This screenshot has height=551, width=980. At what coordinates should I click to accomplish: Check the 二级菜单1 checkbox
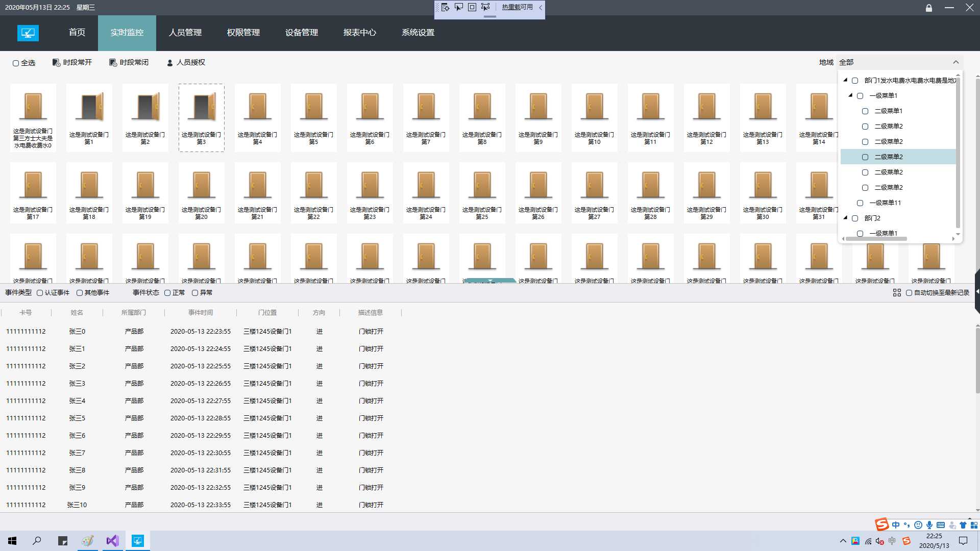[x=865, y=111]
